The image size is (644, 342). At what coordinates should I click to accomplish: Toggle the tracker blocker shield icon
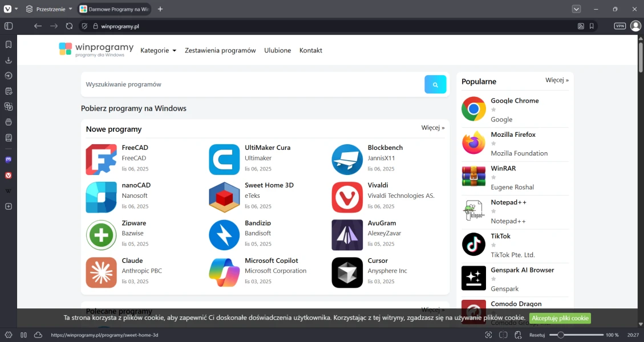pyautogui.click(x=84, y=26)
